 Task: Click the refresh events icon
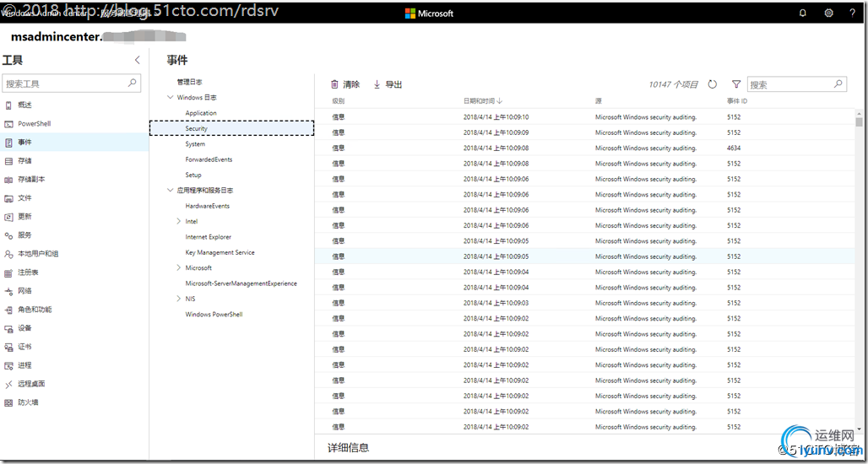point(713,84)
